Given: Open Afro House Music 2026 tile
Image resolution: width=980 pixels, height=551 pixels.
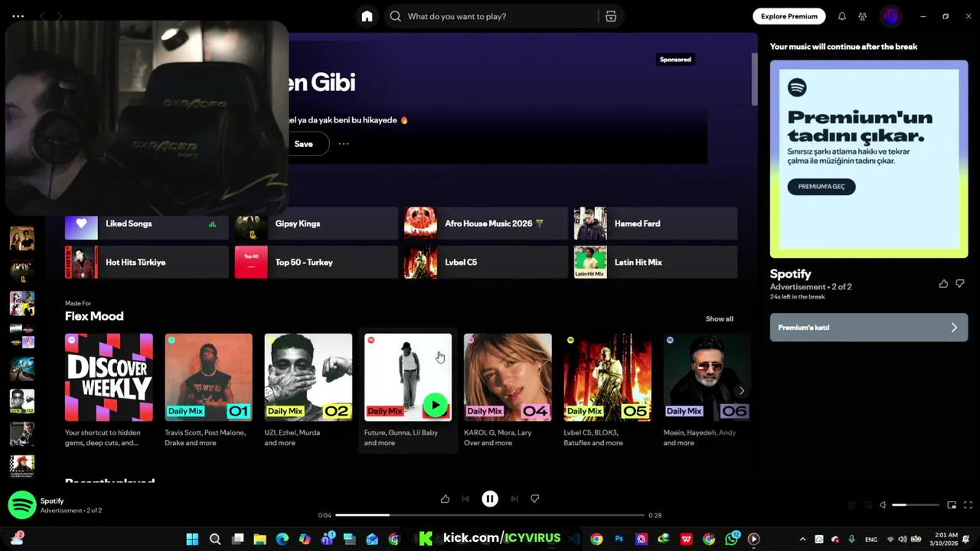Looking at the screenshot, I should click(x=486, y=223).
